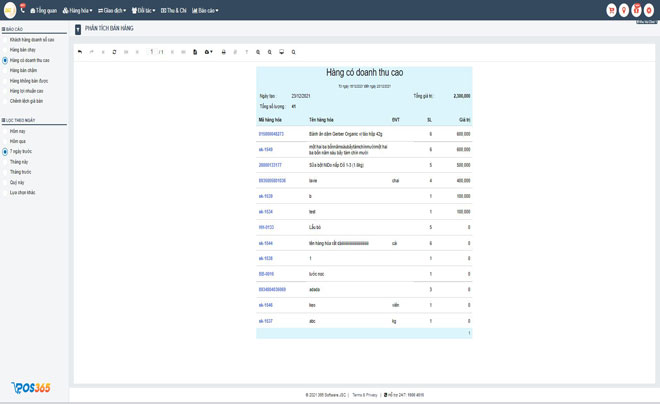Select the 'Hôm nay' date filter

(17, 131)
